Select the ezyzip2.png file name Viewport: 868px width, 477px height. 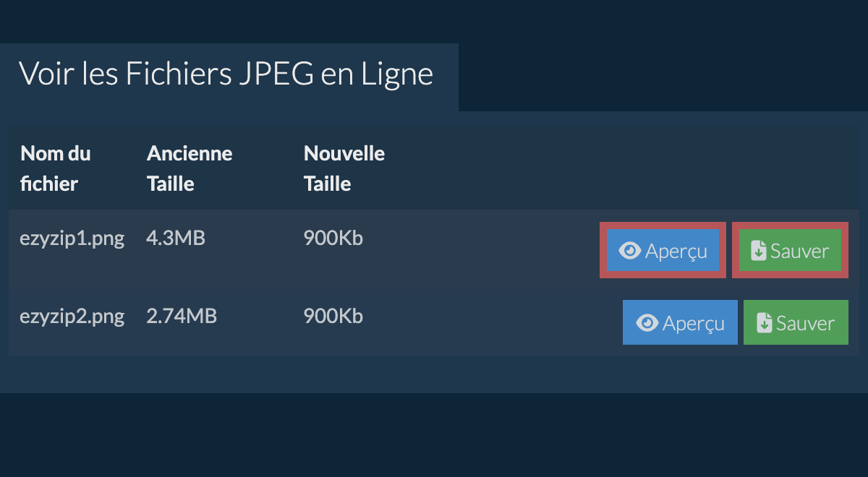coord(72,317)
